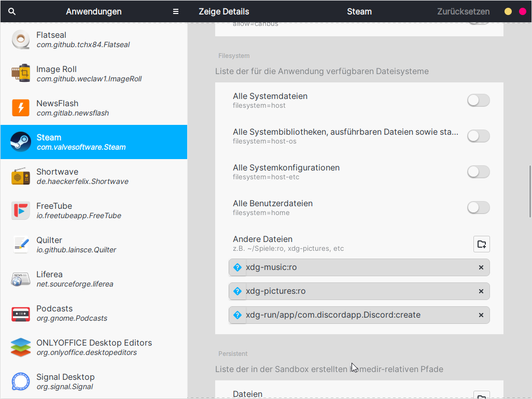Choose Signal Desktop in the sidebar
The height and width of the screenshot is (399, 532).
click(93, 381)
